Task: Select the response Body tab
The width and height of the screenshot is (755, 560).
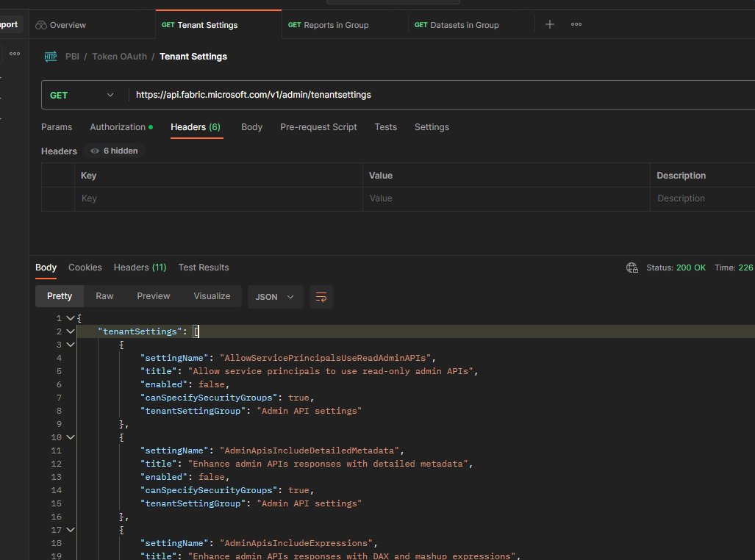Action: click(x=46, y=268)
